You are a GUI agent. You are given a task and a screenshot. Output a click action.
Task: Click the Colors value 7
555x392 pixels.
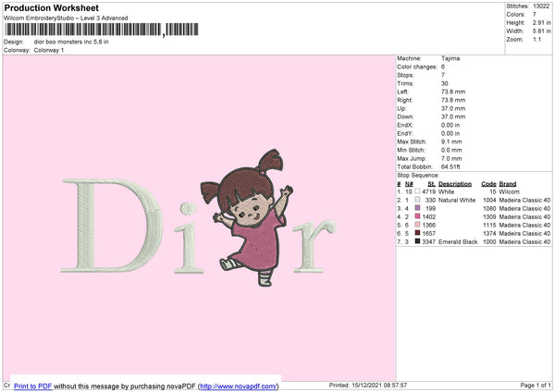click(535, 15)
